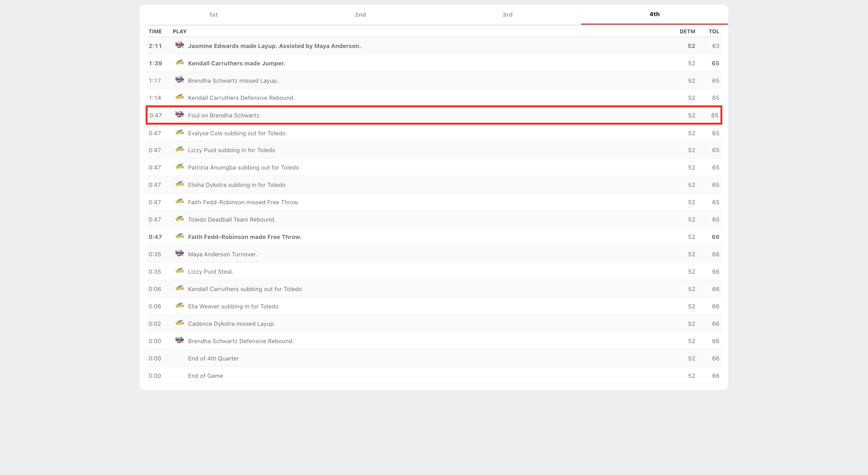The height and width of the screenshot is (475, 868).
Task: Select the 3rd quarter tab
Action: pos(507,14)
